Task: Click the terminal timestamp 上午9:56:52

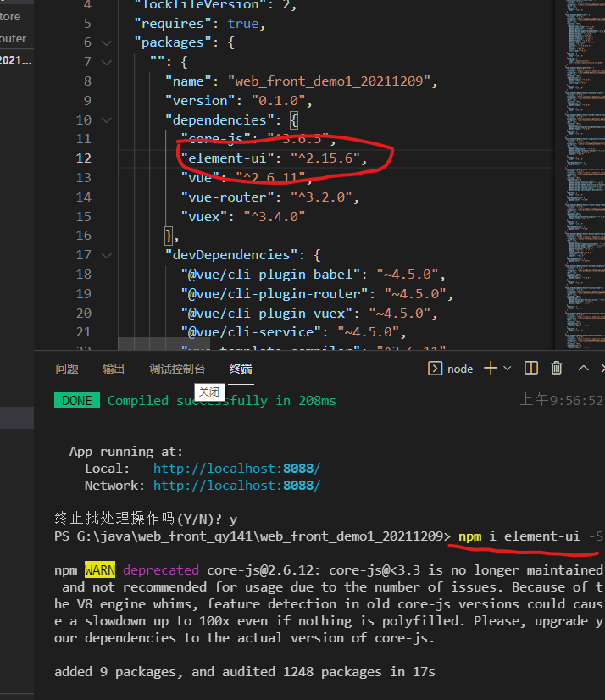Action: tap(562, 401)
